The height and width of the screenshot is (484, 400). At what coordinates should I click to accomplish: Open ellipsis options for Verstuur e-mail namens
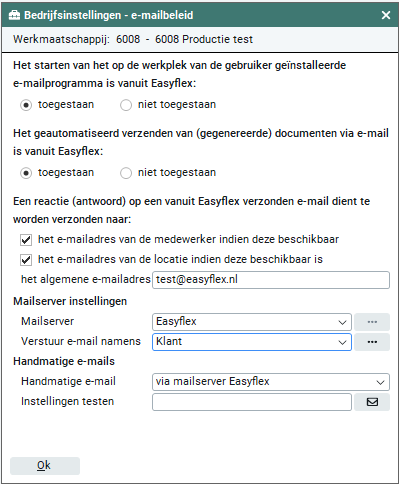tap(372, 342)
